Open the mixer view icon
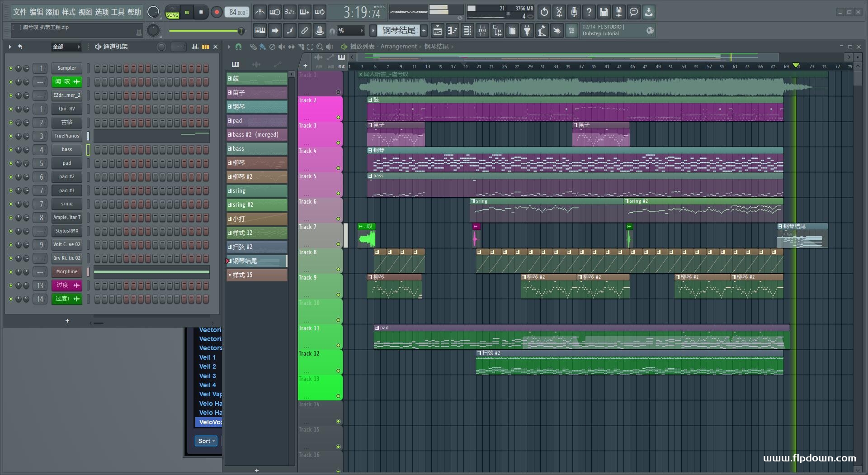Viewport: 868px width, 475px height. pyautogui.click(x=482, y=31)
